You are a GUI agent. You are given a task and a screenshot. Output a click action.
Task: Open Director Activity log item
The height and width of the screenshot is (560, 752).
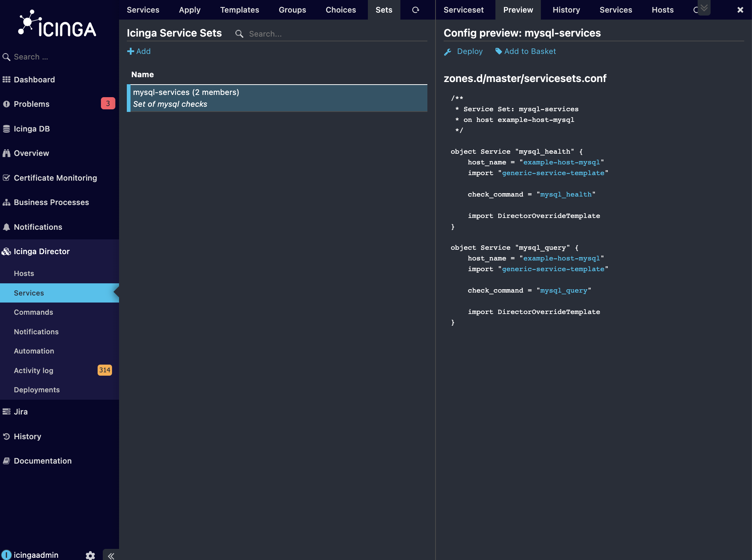pos(60,371)
